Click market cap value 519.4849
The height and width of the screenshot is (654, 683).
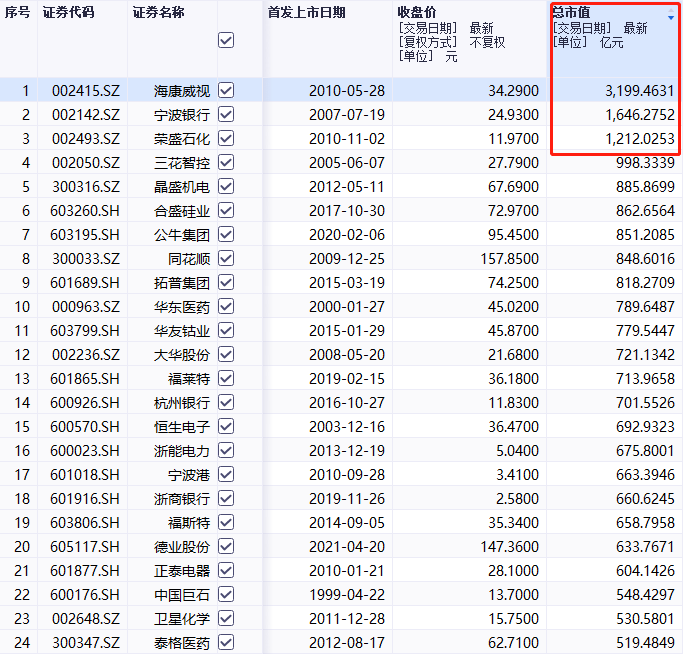coord(645,642)
